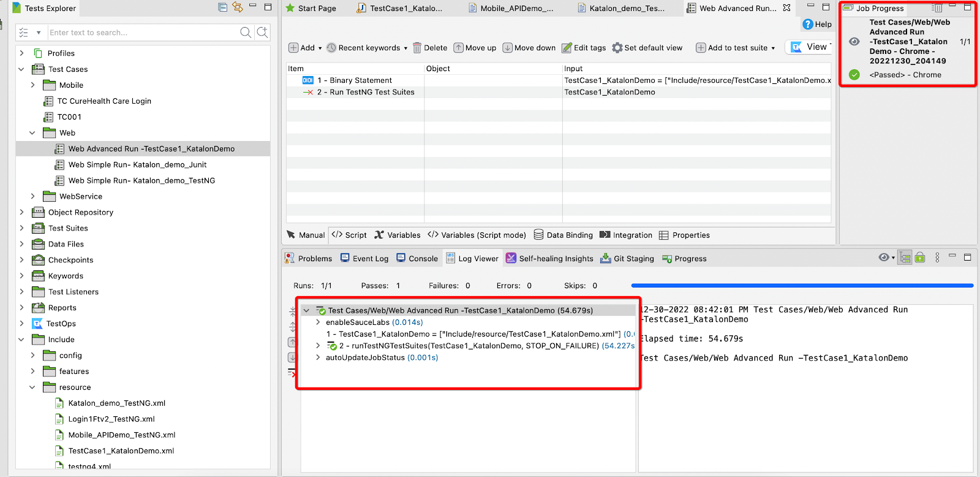Image resolution: width=980 pixels, height=477 pixels.
Task: Click the Set default view gear icon
Action: pyautogui.click(x=617, y=48)
